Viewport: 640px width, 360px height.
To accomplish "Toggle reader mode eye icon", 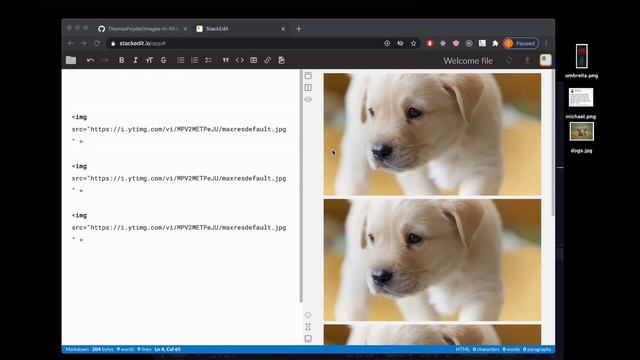I will (308, 99).
